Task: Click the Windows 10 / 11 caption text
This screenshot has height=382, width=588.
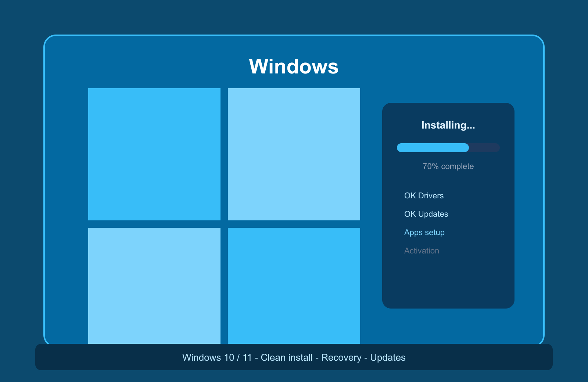Action: (x=217, y=357)
